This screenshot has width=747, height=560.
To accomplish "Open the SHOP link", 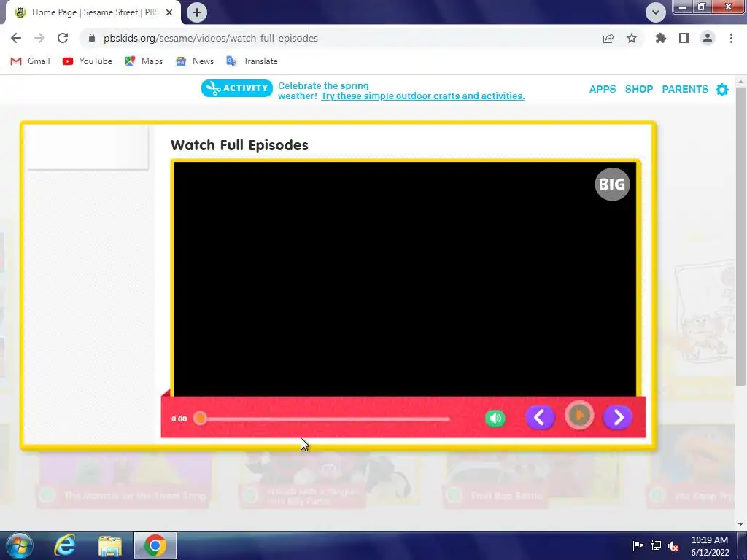I will coord(639,89).
